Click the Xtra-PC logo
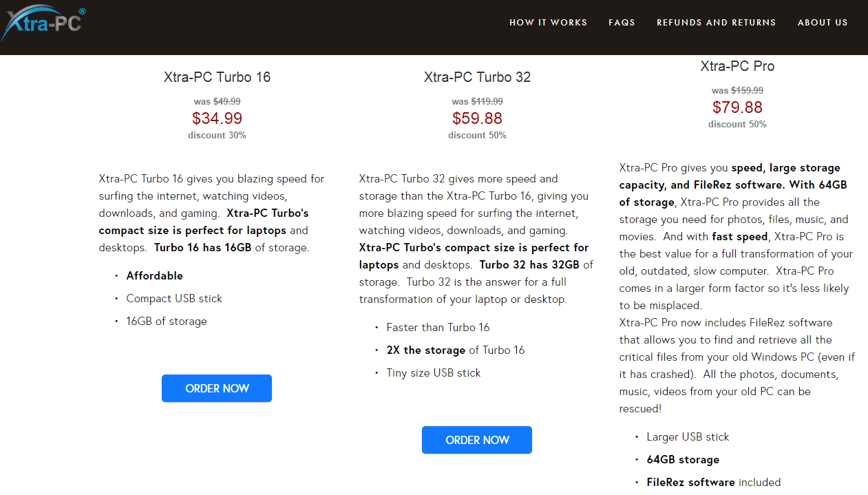Image resolution: width=868 pixels, height=495 pixels. [x=43, y=24]
